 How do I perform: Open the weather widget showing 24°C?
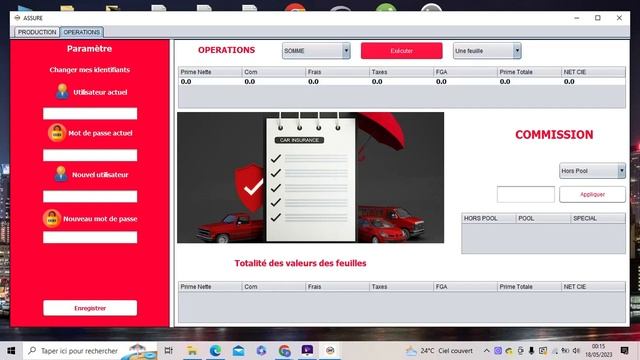(x=439, y=351)
